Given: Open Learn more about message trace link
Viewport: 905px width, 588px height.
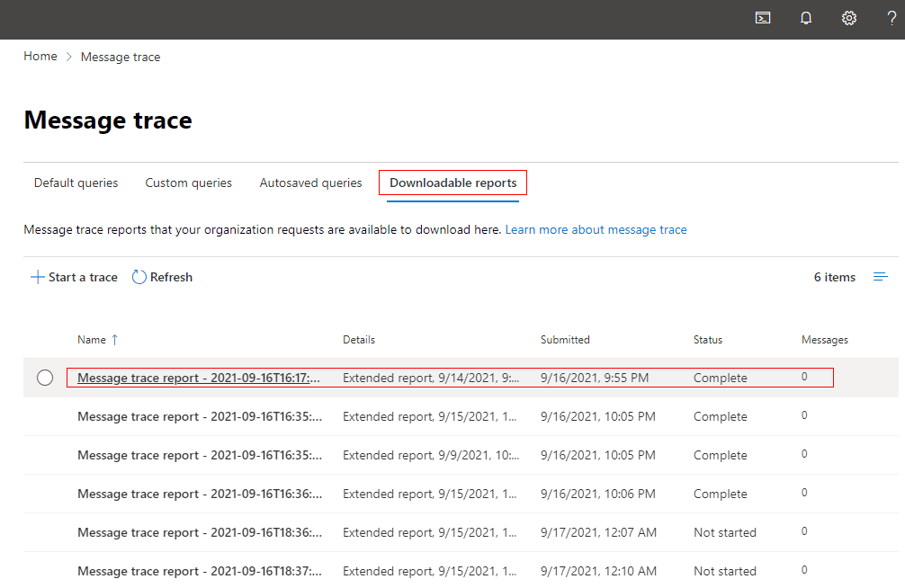Looking at the screenshot, I should [596, 229].
